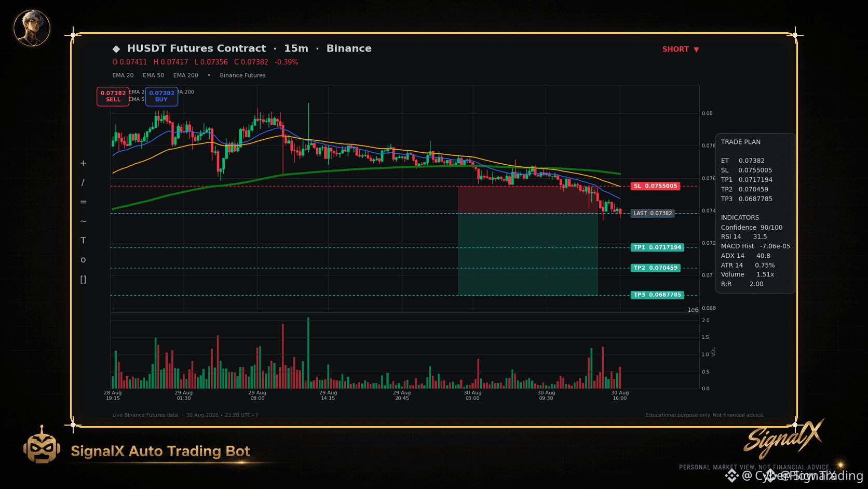Click the TP3 row in the Trade Plan panel

tap(747, 199)
